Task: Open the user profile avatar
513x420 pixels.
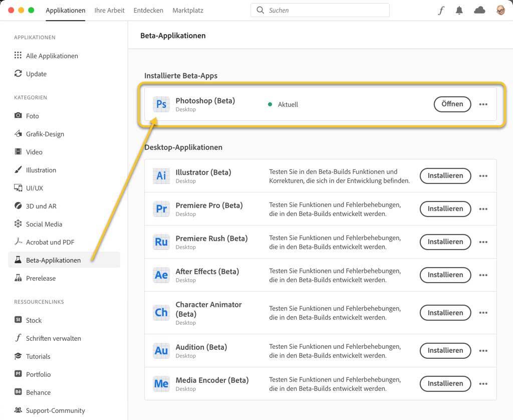Action: coord(500,10)
